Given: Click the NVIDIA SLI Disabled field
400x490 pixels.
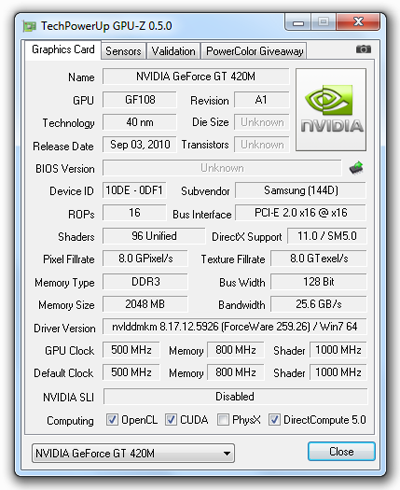Looking at the screenshot, I should [235, 396].
